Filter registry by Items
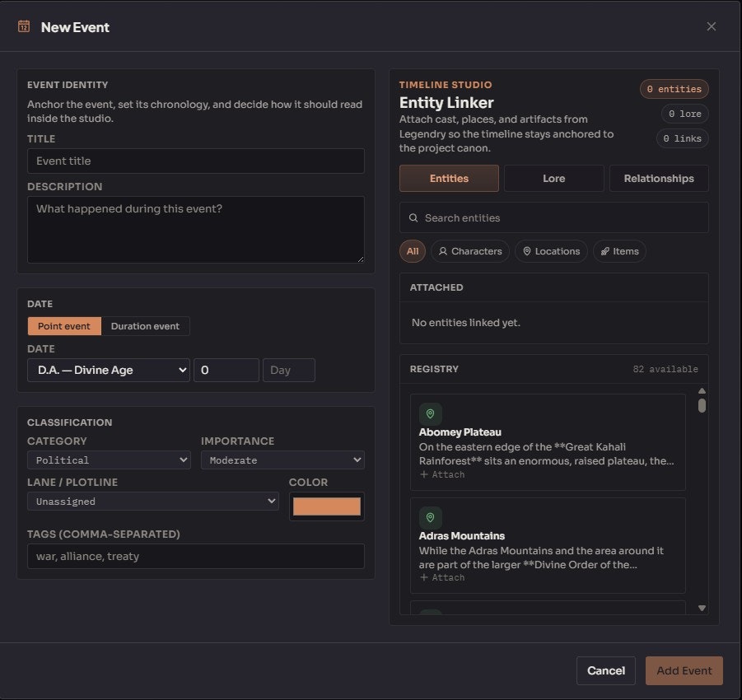 619,251
